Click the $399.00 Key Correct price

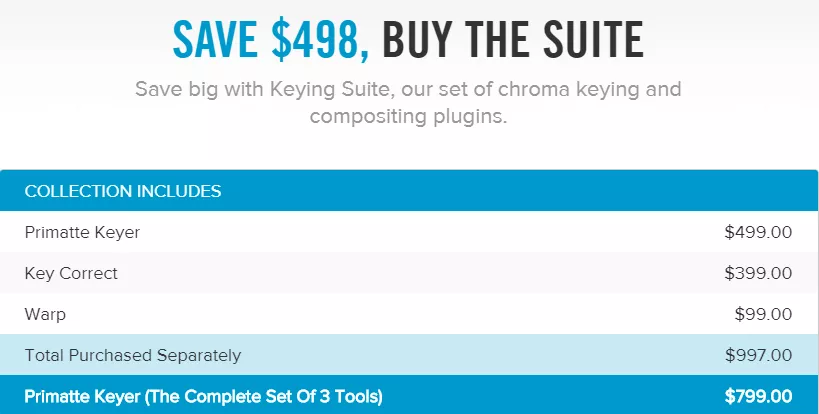point(758,273)
